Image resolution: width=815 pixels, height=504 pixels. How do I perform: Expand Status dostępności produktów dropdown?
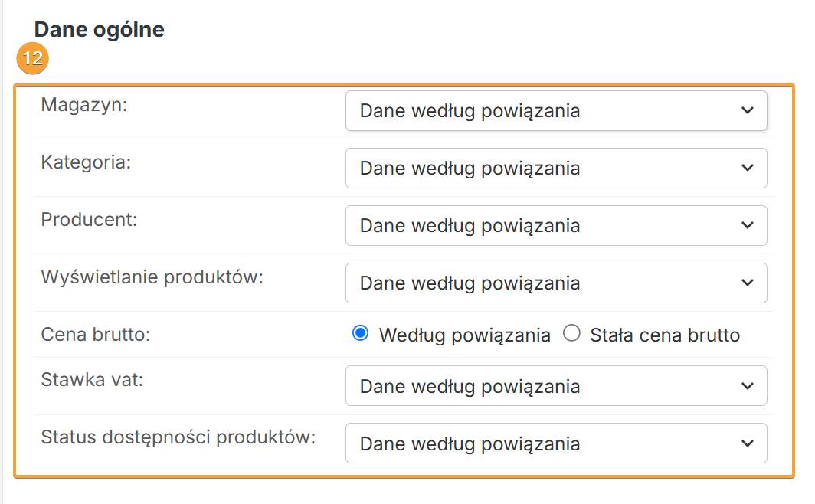coord(555,444)
